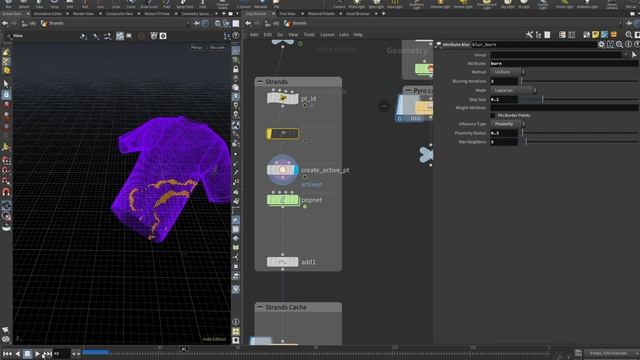Add a new pane tab in network editor

coord(383,13)
